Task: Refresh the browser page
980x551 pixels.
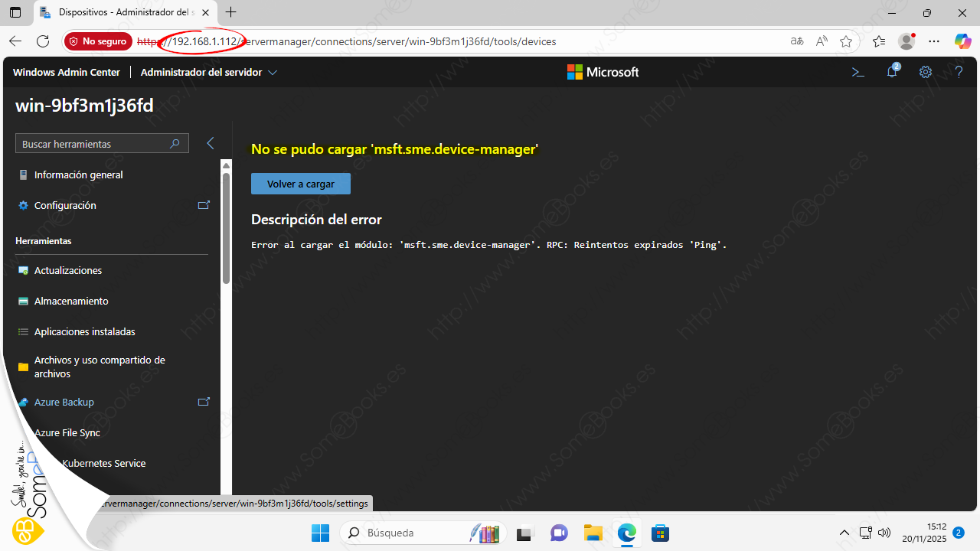Action: tap(43, 41)
